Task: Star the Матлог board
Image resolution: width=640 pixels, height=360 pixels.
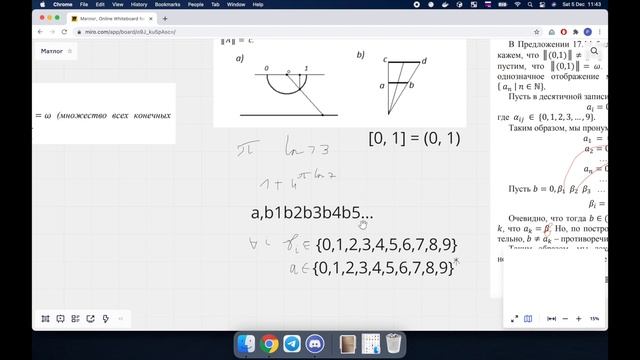Action: point(70,51)
